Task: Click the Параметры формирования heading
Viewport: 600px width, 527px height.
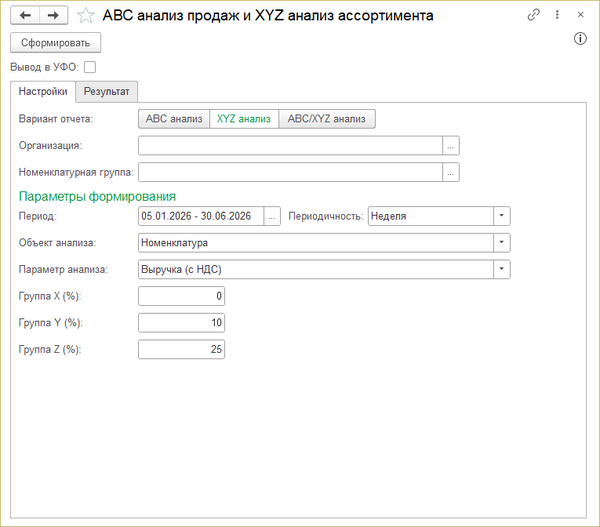Action: [x=97, y=196]
